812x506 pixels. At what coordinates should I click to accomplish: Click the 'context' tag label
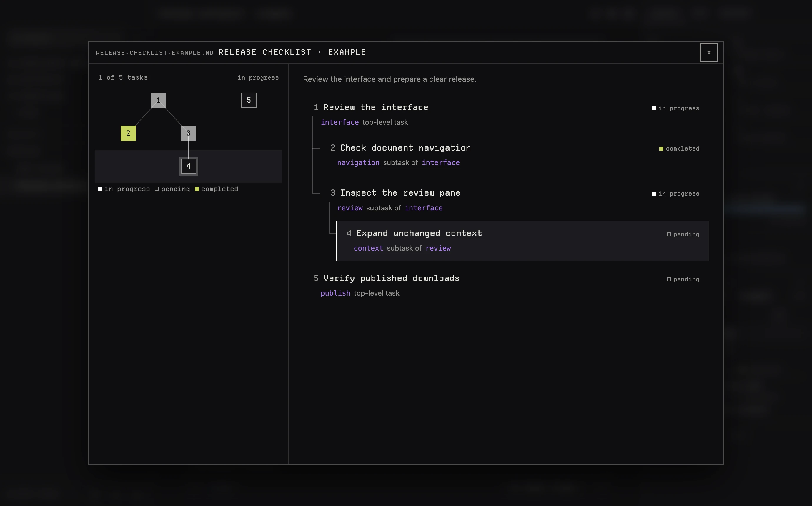point(368,248)
